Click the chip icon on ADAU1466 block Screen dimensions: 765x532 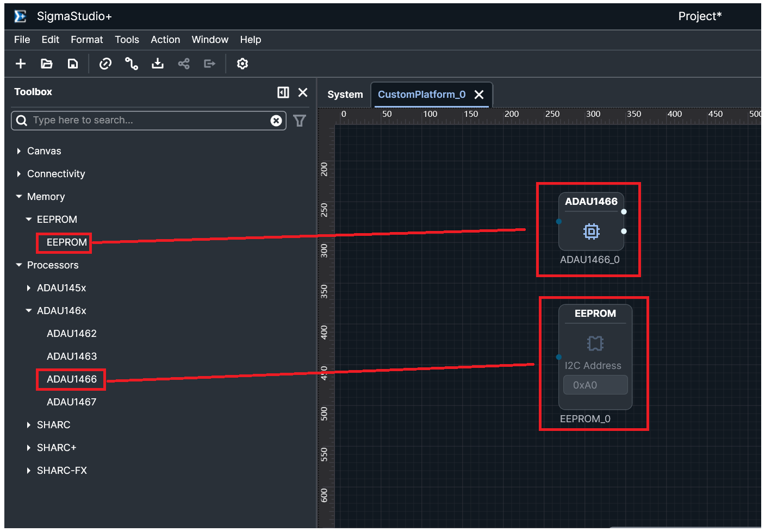point(592,231)
